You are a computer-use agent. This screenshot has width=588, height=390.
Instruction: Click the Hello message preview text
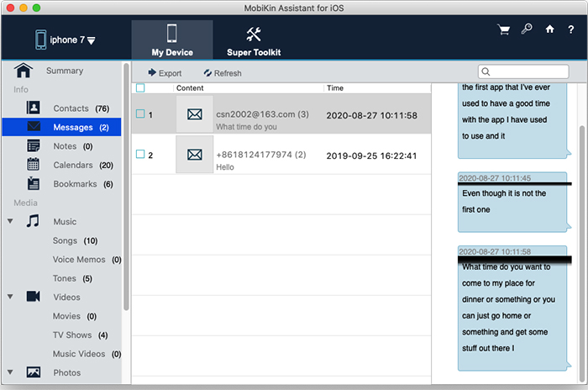tap(225, 167)
